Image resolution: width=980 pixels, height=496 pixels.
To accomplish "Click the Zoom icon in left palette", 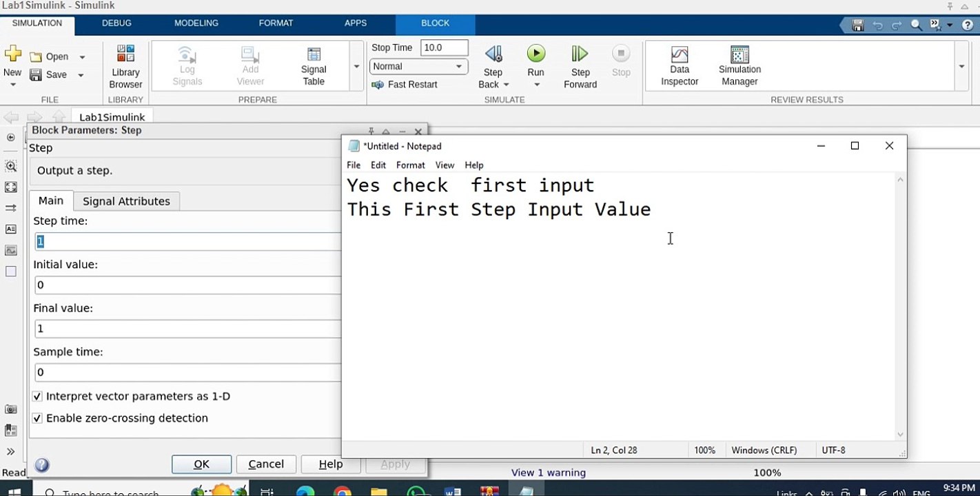I will coord(11,166).
